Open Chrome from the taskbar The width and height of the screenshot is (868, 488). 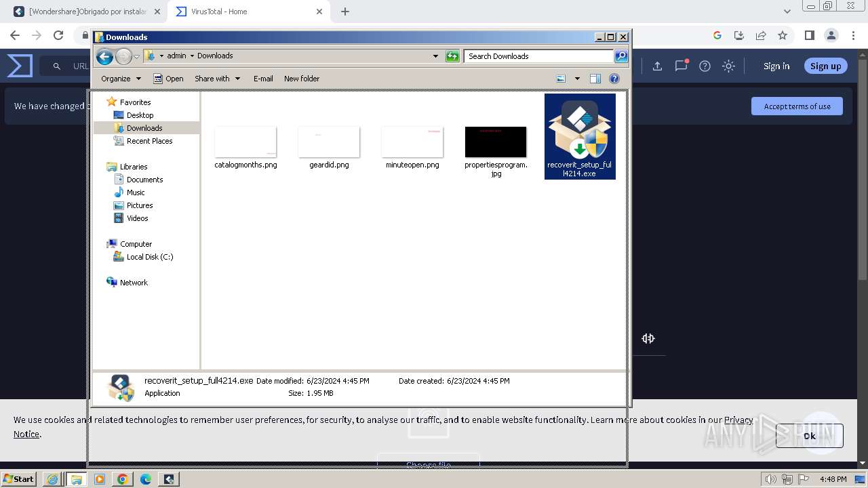[122, 479]
